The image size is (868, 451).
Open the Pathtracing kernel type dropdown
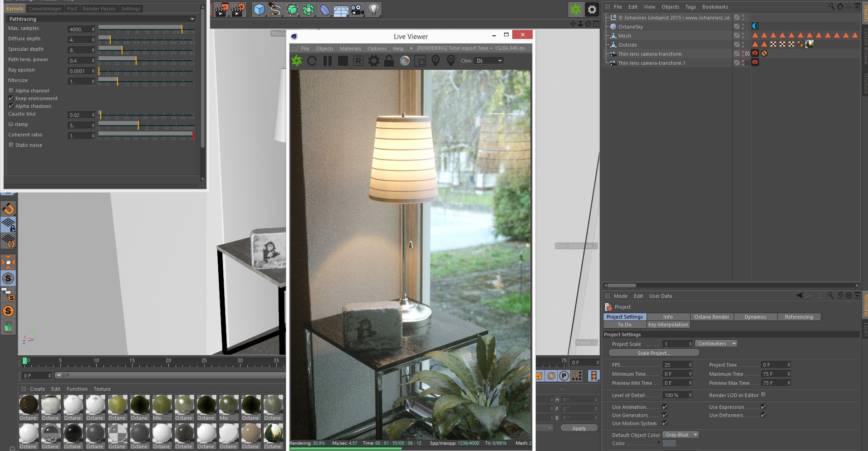coord(102,19)
